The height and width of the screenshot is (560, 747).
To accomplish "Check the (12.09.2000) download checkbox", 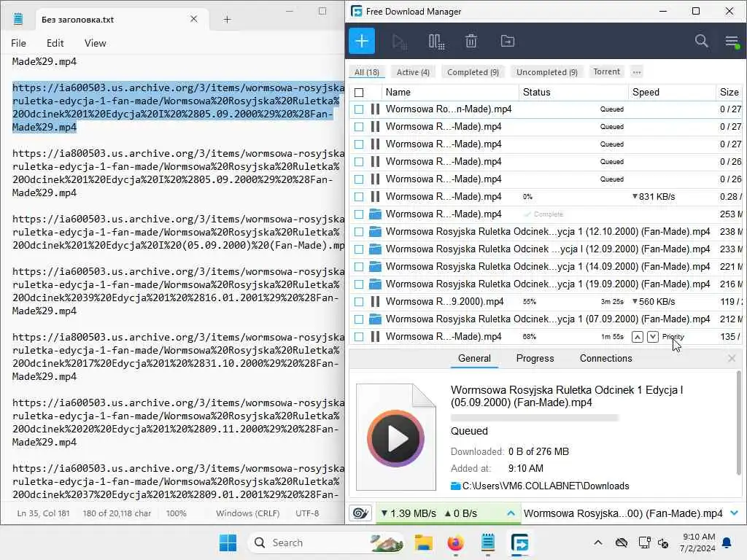I will click(x=359, y=249).
